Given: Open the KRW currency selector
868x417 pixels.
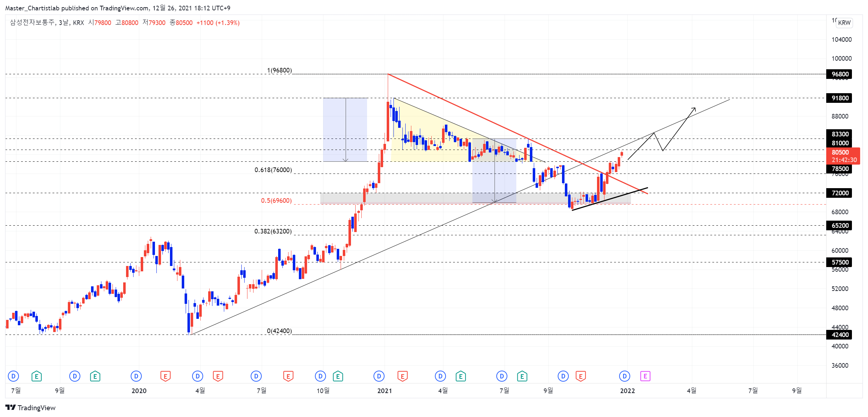Looking at the screenshot, I should pos(844,22).
